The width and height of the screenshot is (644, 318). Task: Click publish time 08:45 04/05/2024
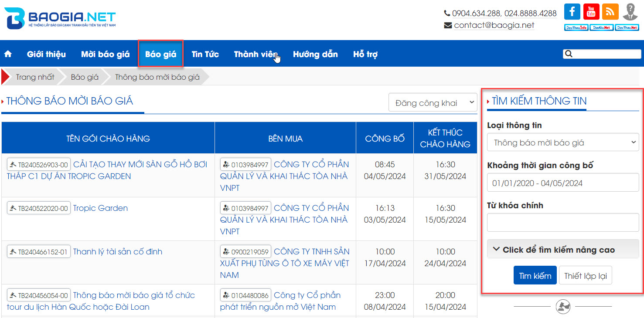pyautogui.click(x=385, y=170)
